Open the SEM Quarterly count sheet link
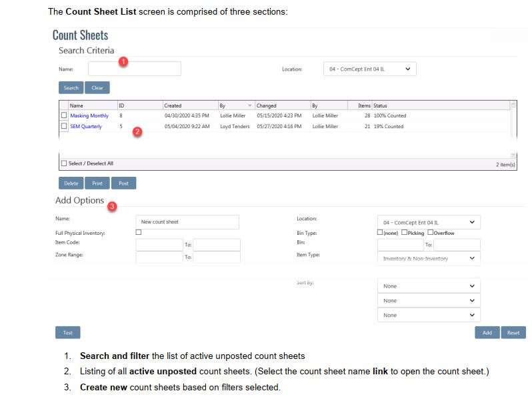 coord(86,126)
